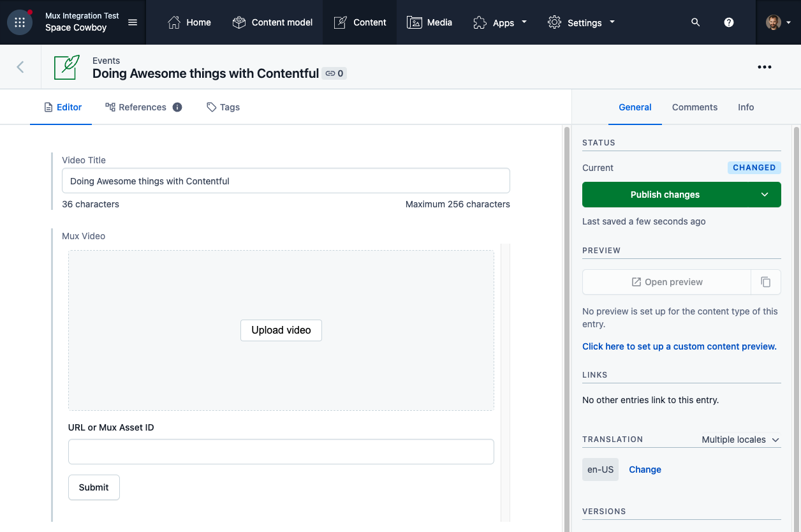Click 'Last saved a few seconds ago'
The width and height of the screenshot is (801, 532).
tap(644, 221)
